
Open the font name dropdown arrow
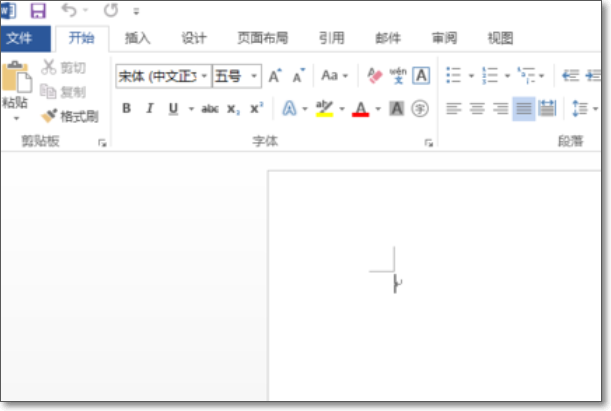(204, 76)
